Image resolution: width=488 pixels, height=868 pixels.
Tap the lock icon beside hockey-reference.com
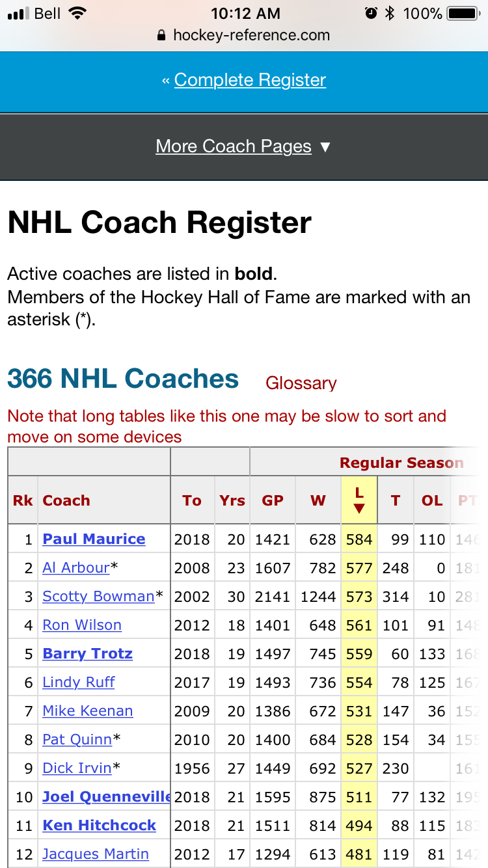[x=162, y=35]
